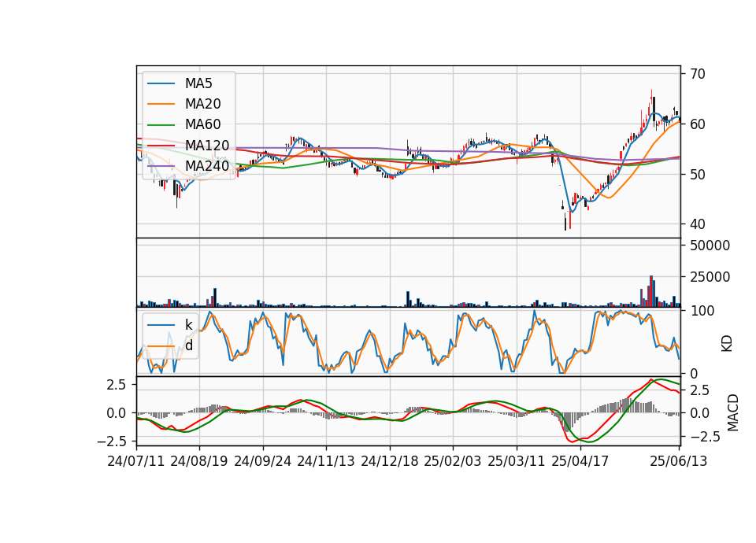Viewport: 756px width, 543px height.
Task: Click the date label 25/03/11
Action: pos(517,461)
